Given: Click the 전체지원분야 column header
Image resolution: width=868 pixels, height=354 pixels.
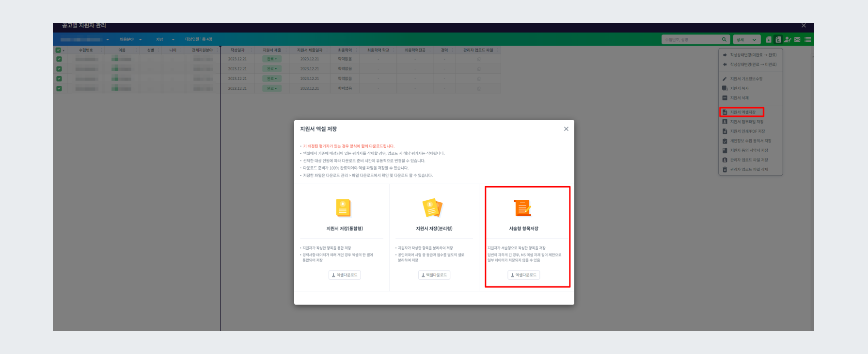Looking at the screenshot, I should tap(202, 50).
